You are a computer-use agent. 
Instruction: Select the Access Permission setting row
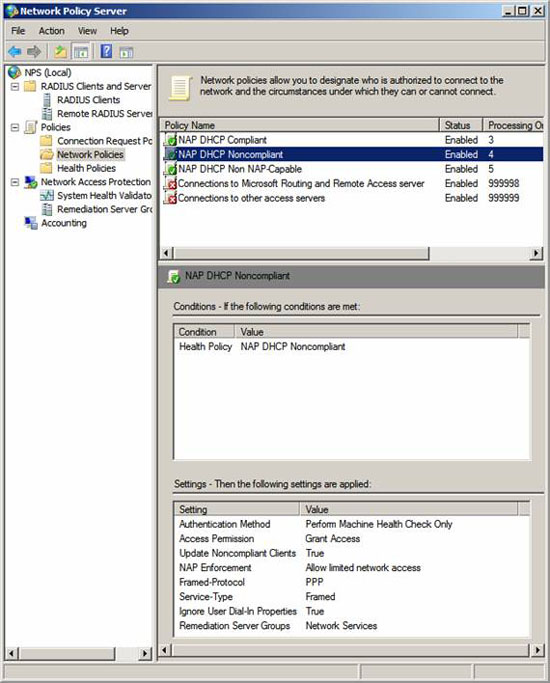click(x=352, y=538)
